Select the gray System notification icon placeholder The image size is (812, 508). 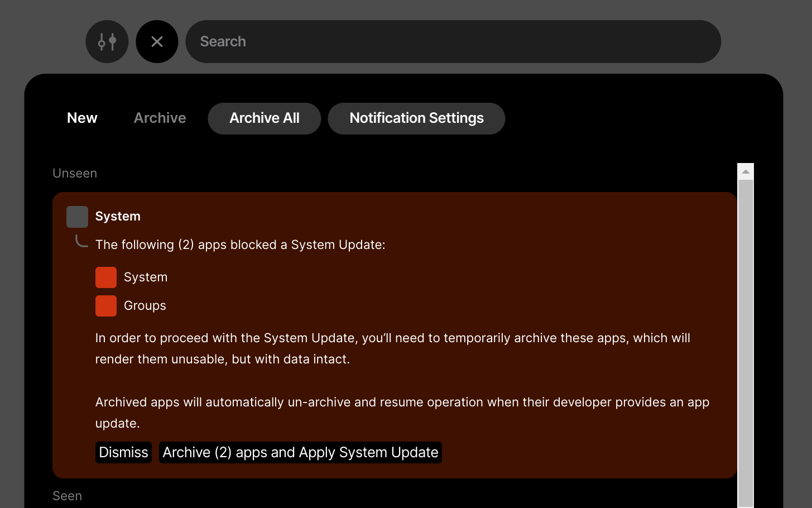point(77,217)
